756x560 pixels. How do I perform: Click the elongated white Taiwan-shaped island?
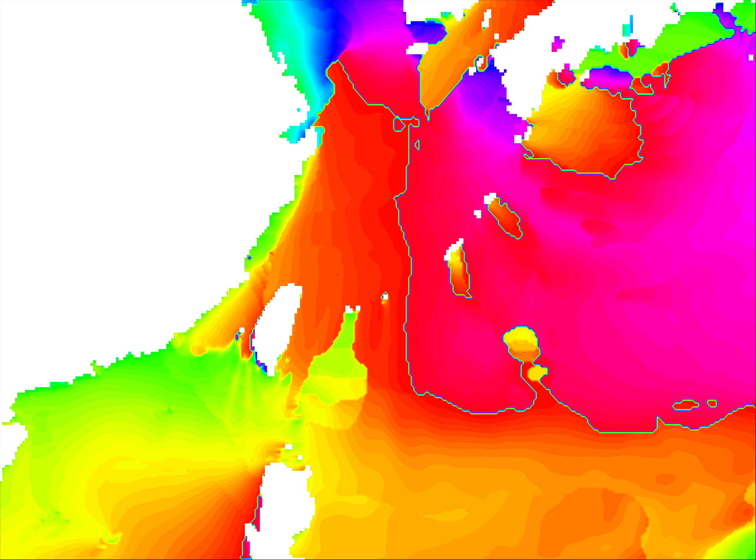coord(276,329)
